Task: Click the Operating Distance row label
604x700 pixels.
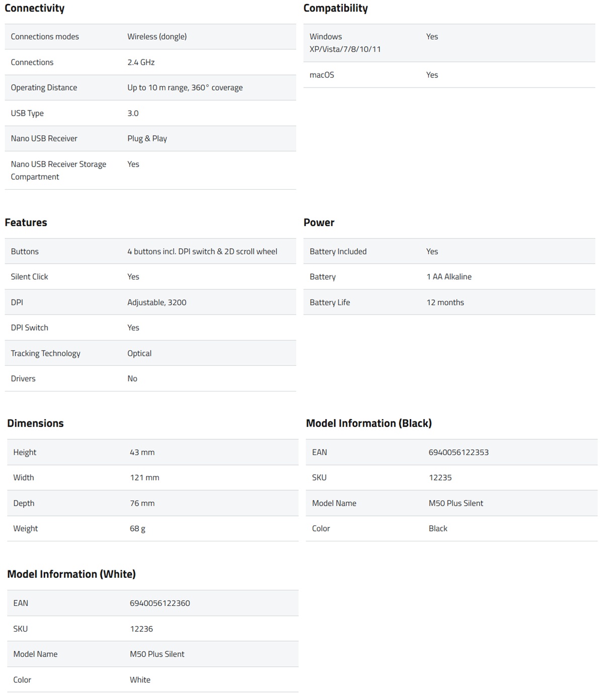Action: click(x=44, y=88)
